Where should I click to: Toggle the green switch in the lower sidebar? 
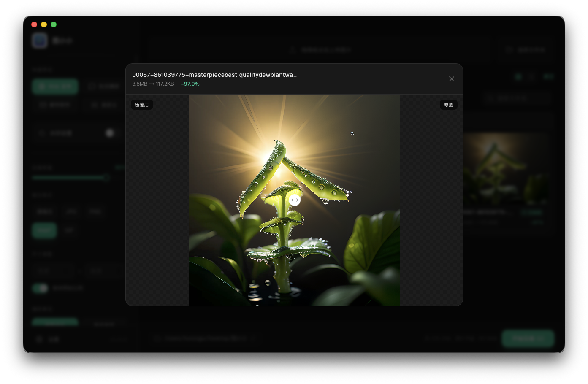click(x=41, y=288)
